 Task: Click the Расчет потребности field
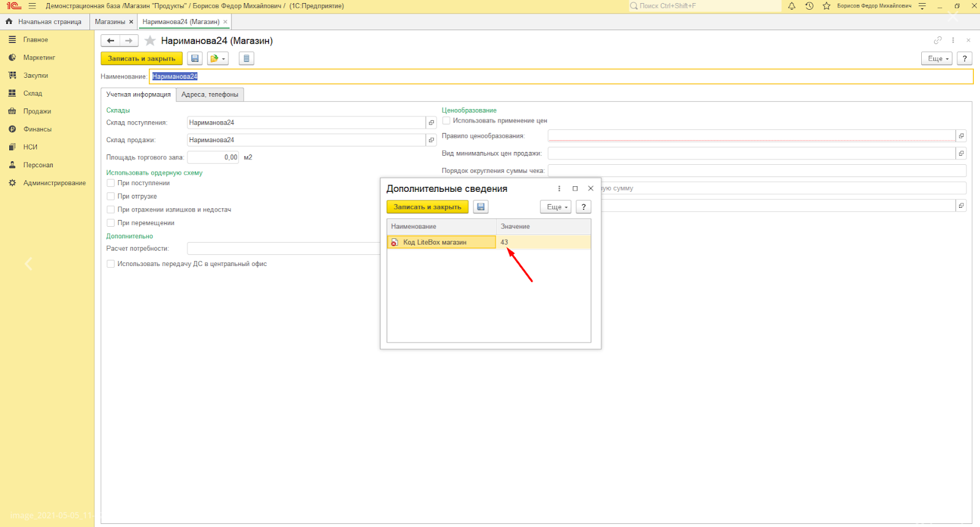284,249
